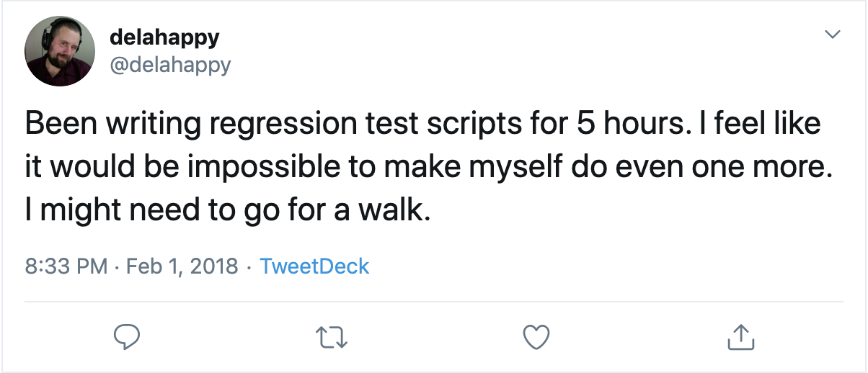This screenshot has width=868, height=373.
Task: Open the share tweet upload icon
Action: pyautogui.click(x=740, y=336)
